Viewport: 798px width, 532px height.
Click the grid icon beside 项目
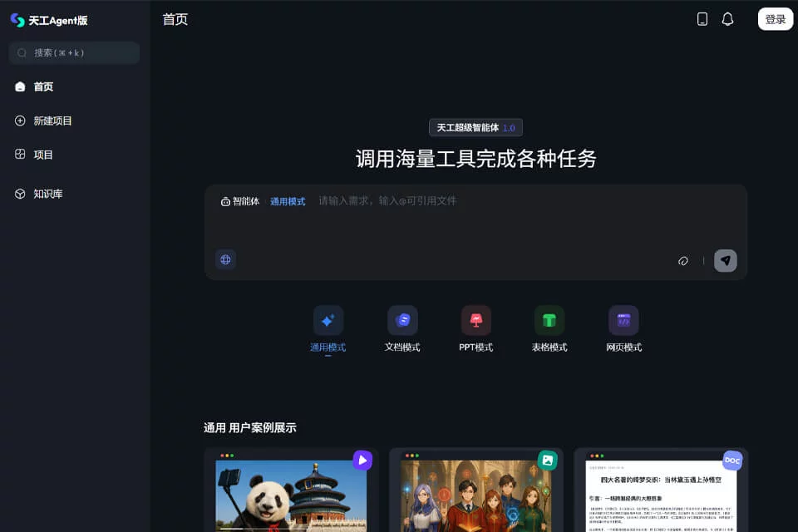click(20, 155)
